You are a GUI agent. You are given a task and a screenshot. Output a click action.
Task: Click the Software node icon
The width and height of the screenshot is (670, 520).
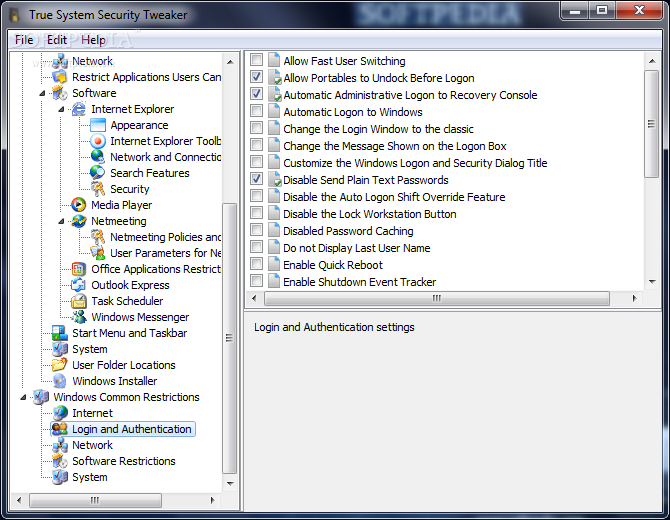pyautogui.click(x=59, y=93)
